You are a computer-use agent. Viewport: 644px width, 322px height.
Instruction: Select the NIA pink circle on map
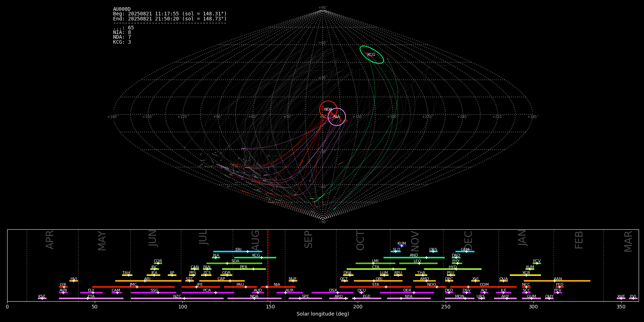tap(337, 117)
